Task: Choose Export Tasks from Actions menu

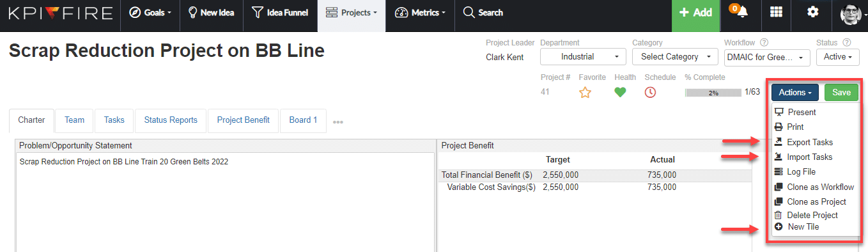Action: [x=809, y=142]
